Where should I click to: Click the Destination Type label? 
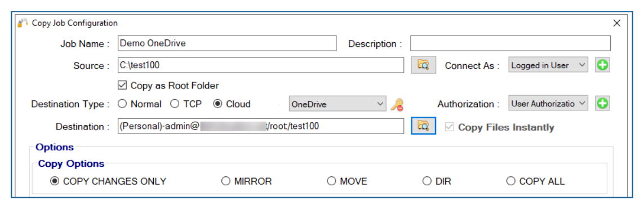coord(70,104)
